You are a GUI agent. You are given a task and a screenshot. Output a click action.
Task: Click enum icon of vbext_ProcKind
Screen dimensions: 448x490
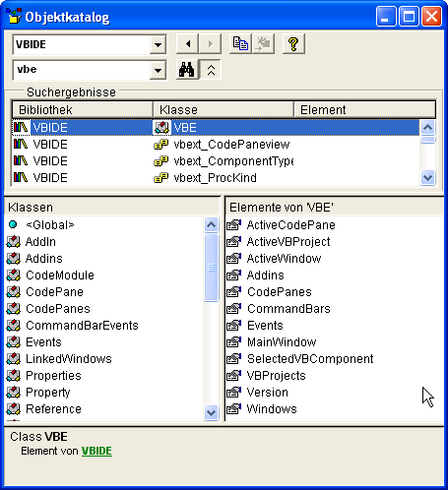click(x=161, y=178)
